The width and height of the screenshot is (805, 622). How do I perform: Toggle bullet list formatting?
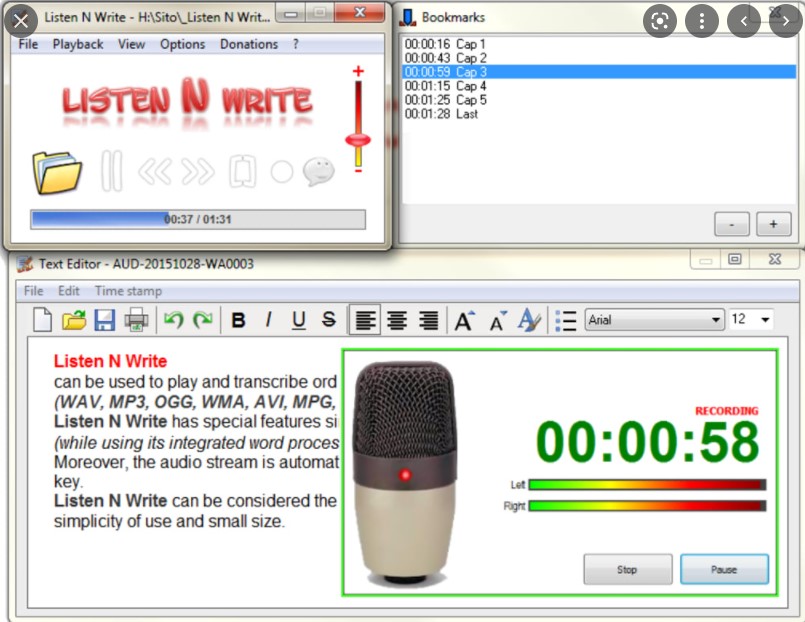566,321
